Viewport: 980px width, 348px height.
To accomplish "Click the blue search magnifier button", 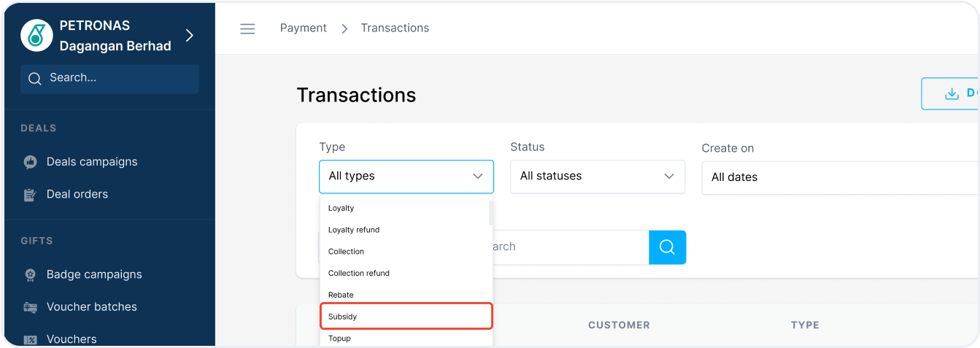I will pyautogui.click(x=667, y=247).
